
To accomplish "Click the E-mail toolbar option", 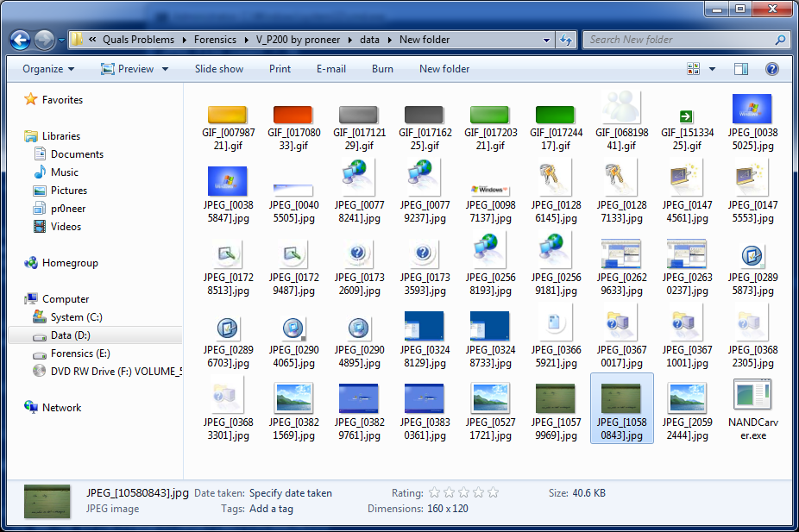I will pyautogui.click(x=331, y=68).
